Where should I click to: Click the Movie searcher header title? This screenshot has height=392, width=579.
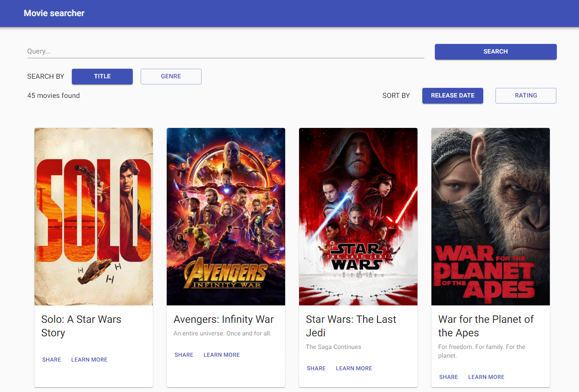pos(54,13)
